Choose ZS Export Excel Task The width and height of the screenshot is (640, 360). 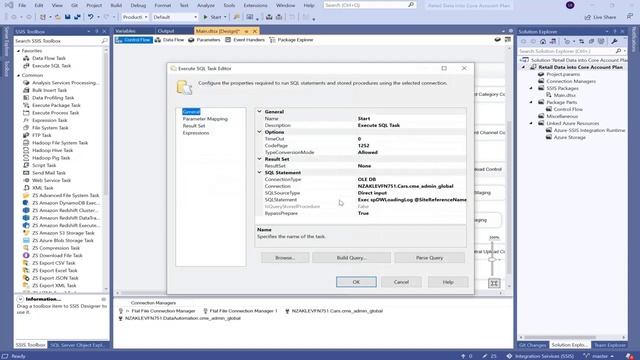(x=55, y=271)
